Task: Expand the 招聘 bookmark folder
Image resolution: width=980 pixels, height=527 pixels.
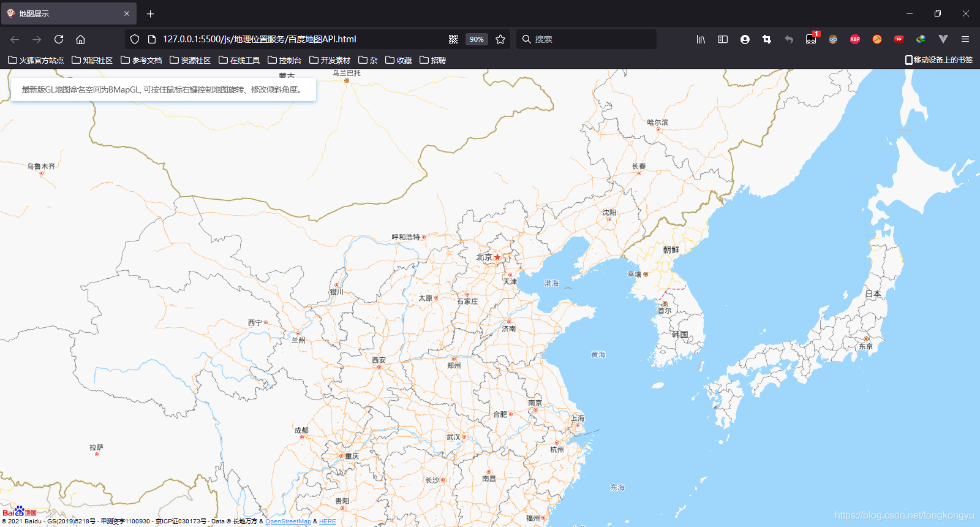Action: pos(433,60)
